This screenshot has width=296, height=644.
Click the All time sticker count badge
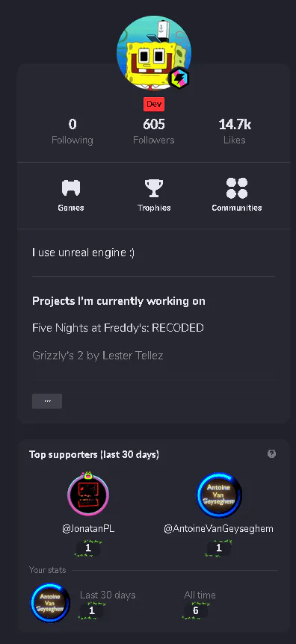coord(196,610)
